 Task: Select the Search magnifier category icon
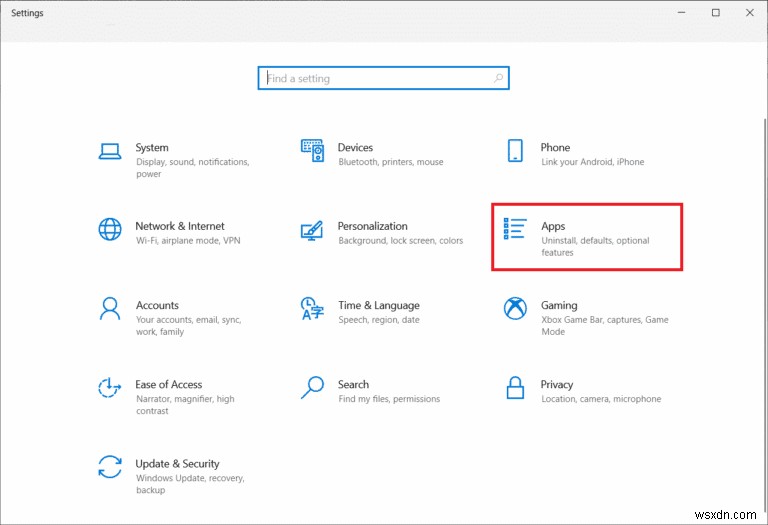(313, 387)
